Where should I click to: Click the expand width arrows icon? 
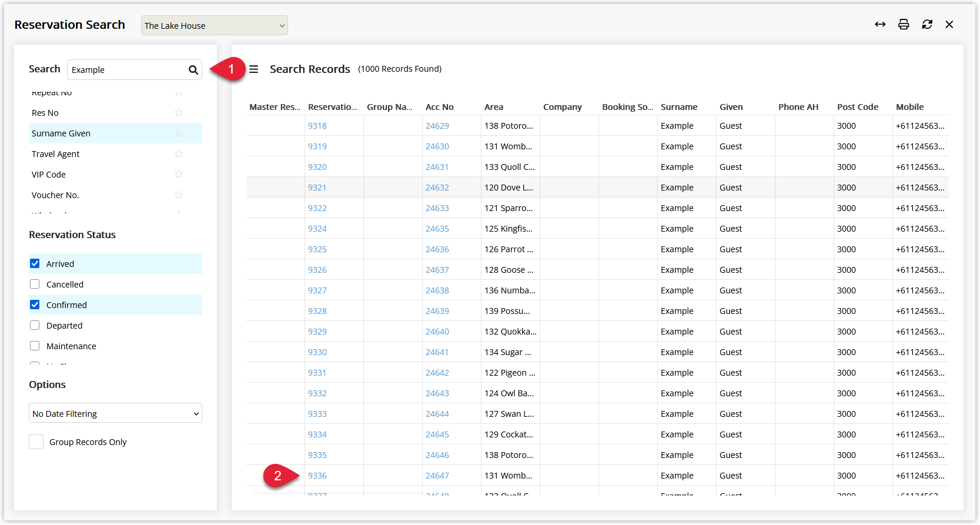[x=880, y=24]
